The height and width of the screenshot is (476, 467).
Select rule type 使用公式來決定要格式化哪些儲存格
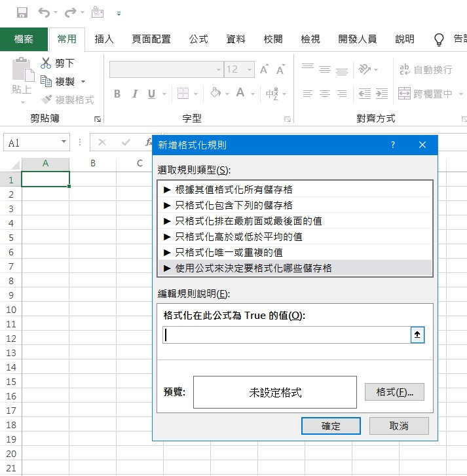tap(295, 268)
